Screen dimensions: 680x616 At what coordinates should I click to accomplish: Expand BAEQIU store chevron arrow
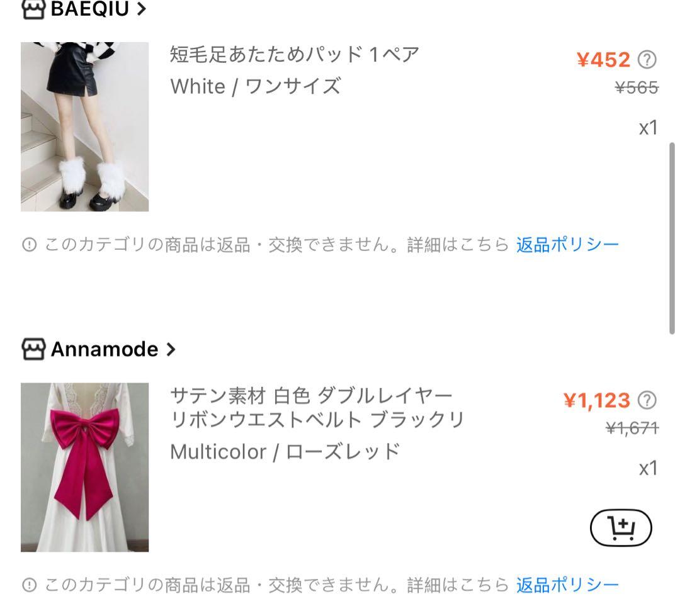tap(142, 9)
